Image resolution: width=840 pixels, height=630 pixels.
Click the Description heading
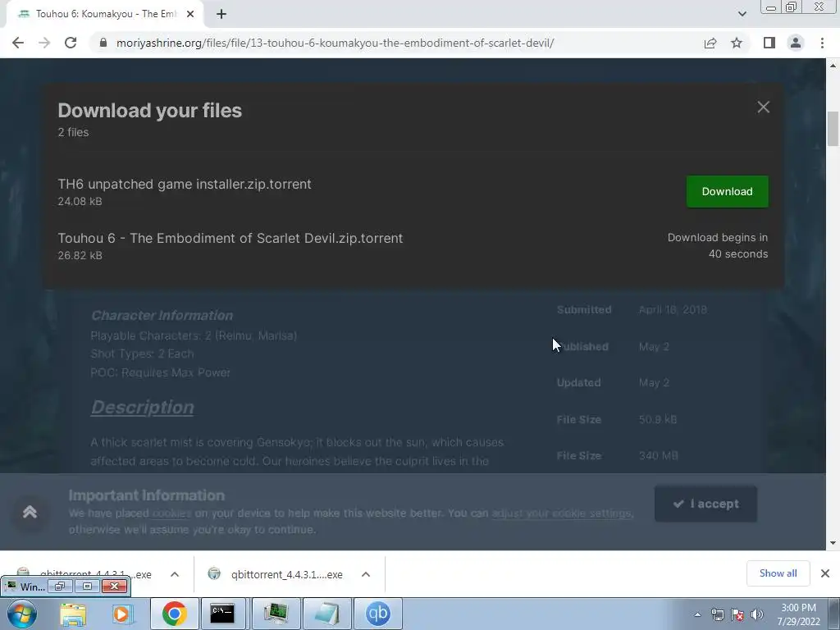pos(143,407)
